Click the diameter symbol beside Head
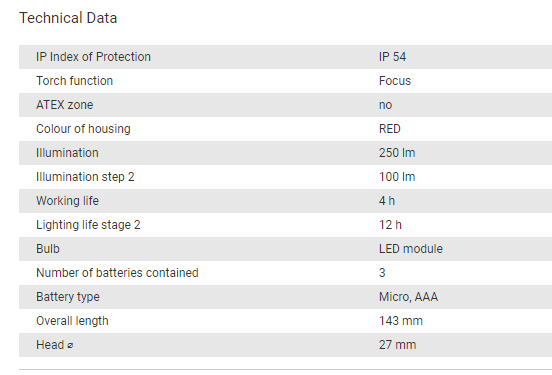Image resolution: width=552 pixels, height=375 pixels. click(x=70, y=346)
